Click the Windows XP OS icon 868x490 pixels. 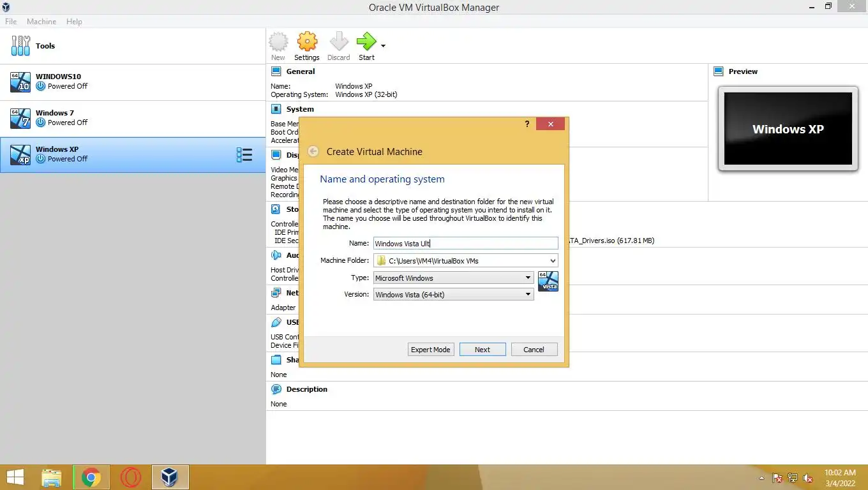[x=20, y=154]
